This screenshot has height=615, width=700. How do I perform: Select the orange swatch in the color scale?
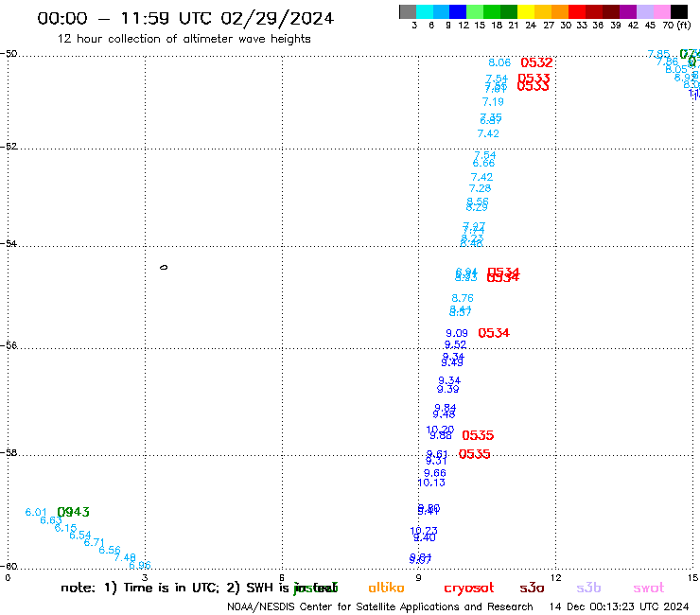coord(560,11)
